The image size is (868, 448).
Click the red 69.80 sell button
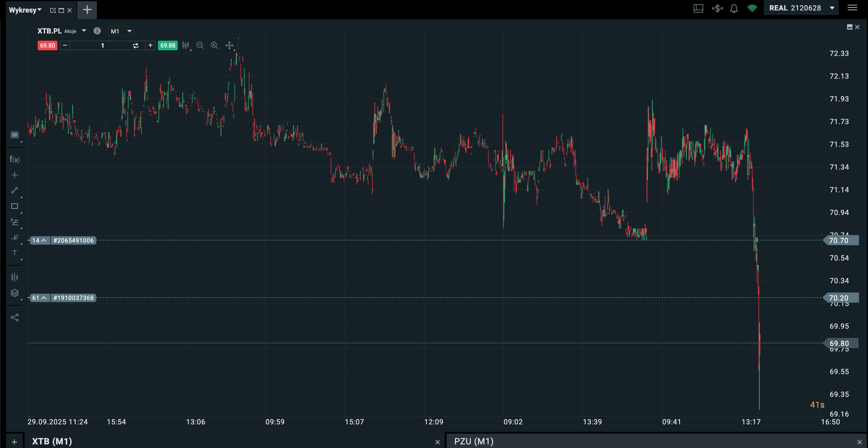tap(48, 45)
